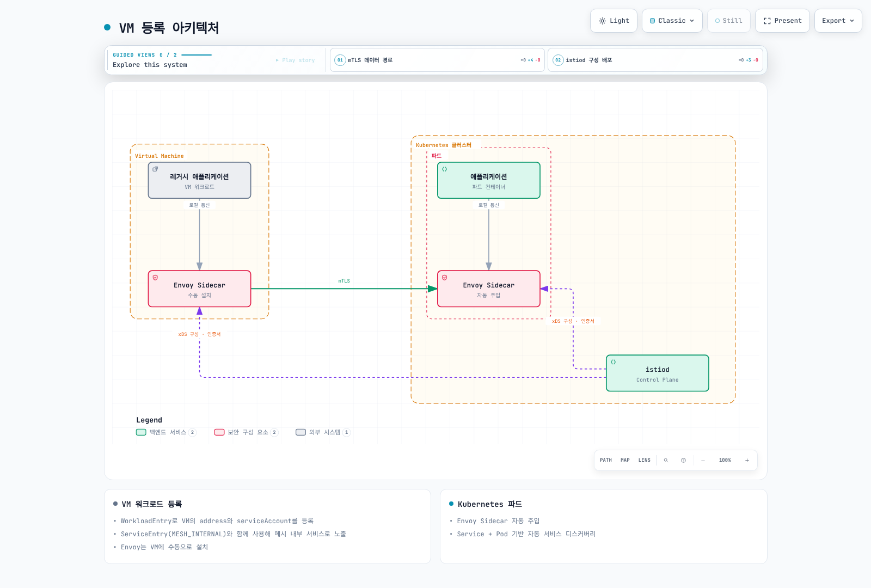Toggle legend filter 외부 시스템
Screen dimensions: 871x588
pos(323,432)
